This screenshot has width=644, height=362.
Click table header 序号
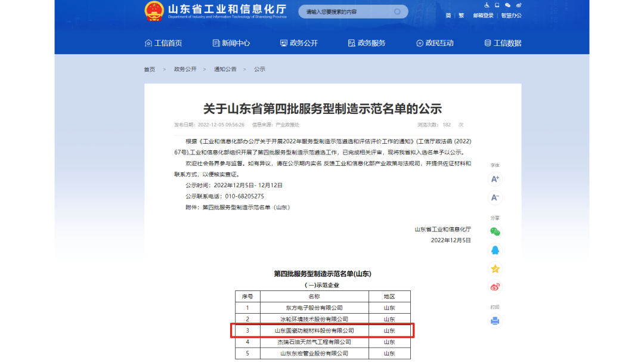(247, 296)
